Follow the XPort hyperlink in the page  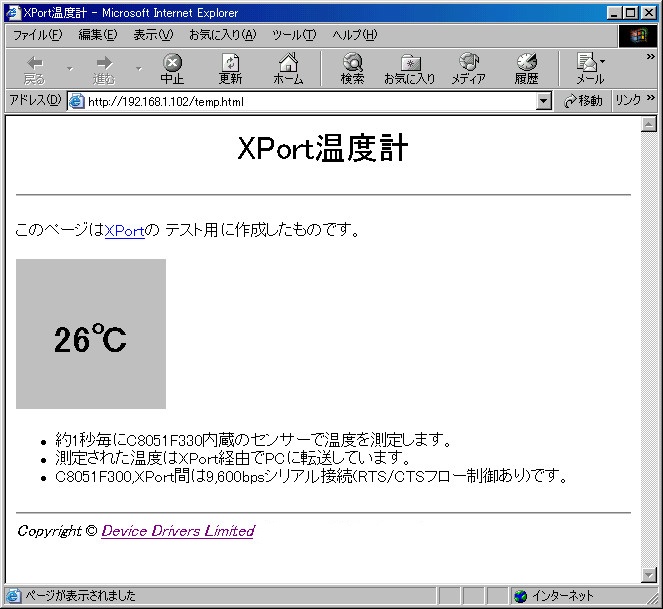tap(125, 230)
